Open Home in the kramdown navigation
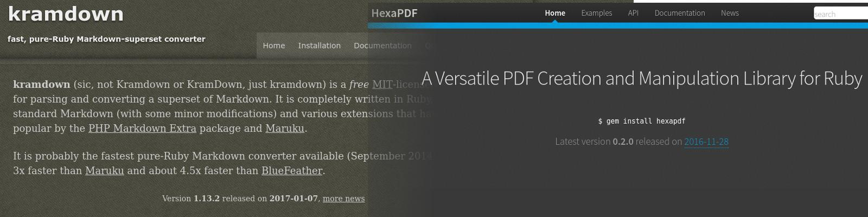 273,46
